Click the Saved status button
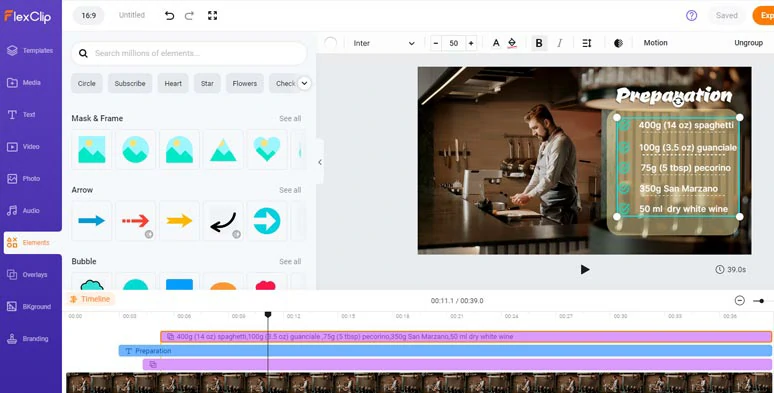Image resolution: width=774 pixels, height=393 pixels. tap(727, 16)
